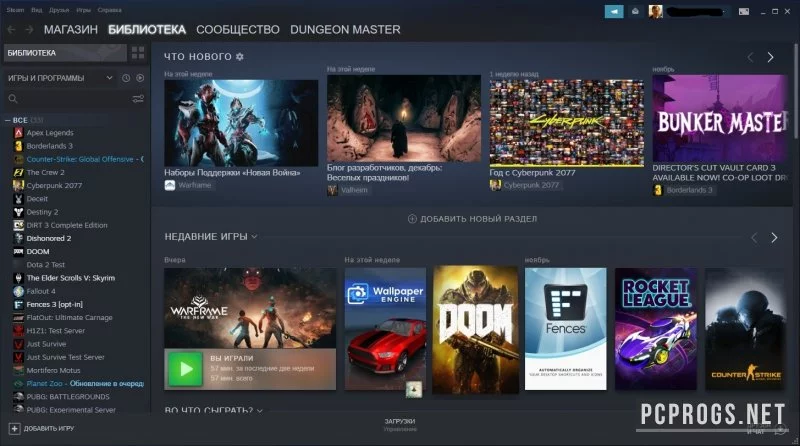Open the Apex Legends game icon
The height and width of the screenshot is (446, 800).
18,133
